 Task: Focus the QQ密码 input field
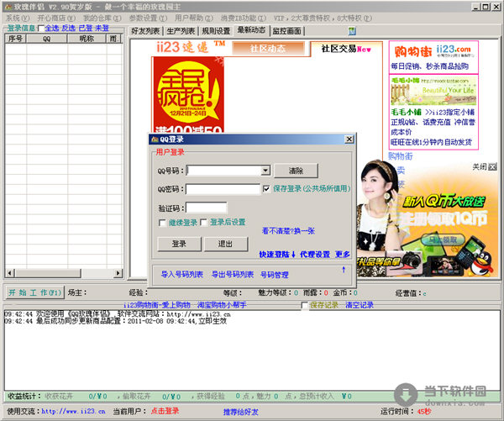(223, 189)
